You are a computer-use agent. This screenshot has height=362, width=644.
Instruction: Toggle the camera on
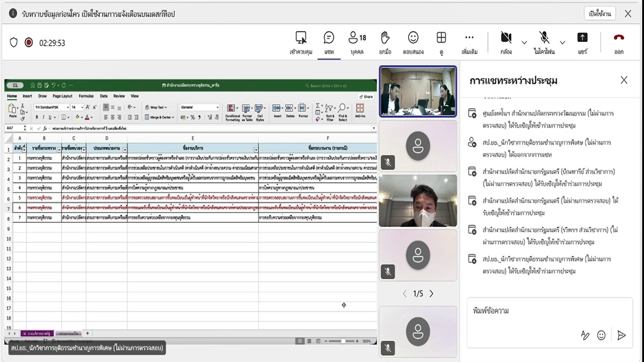tap(506, 42)
